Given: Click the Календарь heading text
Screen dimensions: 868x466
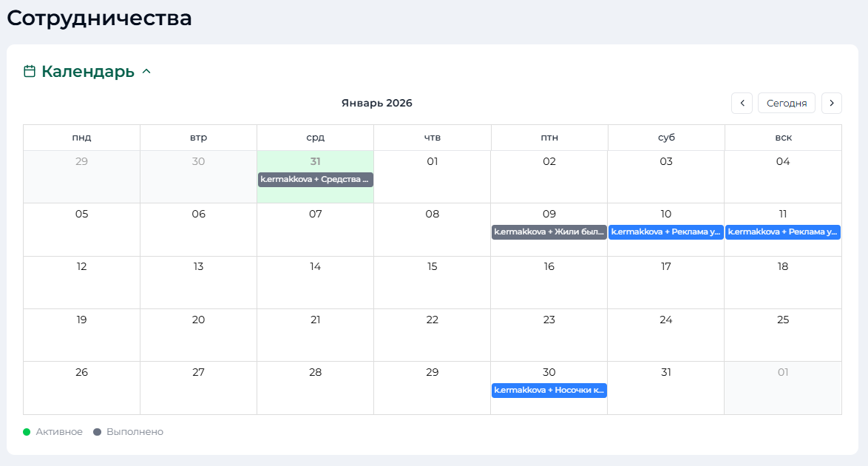Looking at the screenshot, I should [x=88, y=72].
